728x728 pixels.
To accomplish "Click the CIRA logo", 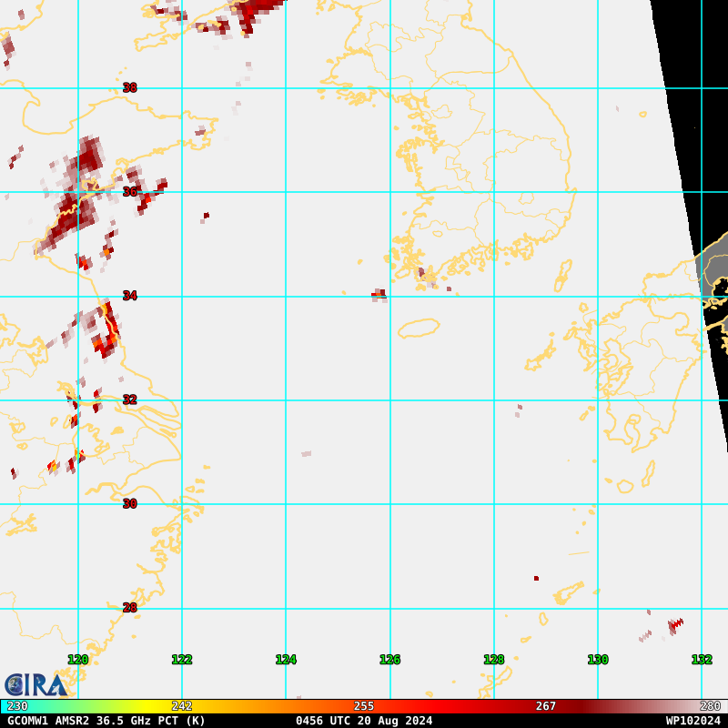I will [35, 684].
